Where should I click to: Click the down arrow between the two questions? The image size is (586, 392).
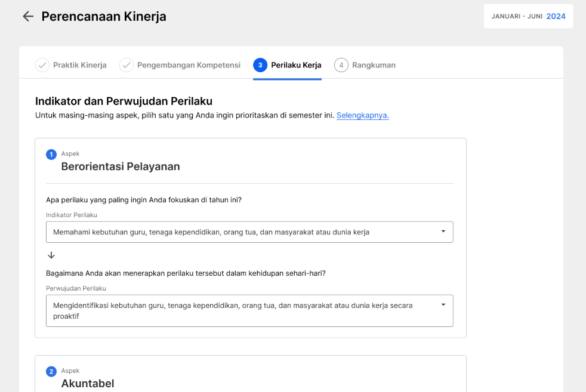pos(51,255)
